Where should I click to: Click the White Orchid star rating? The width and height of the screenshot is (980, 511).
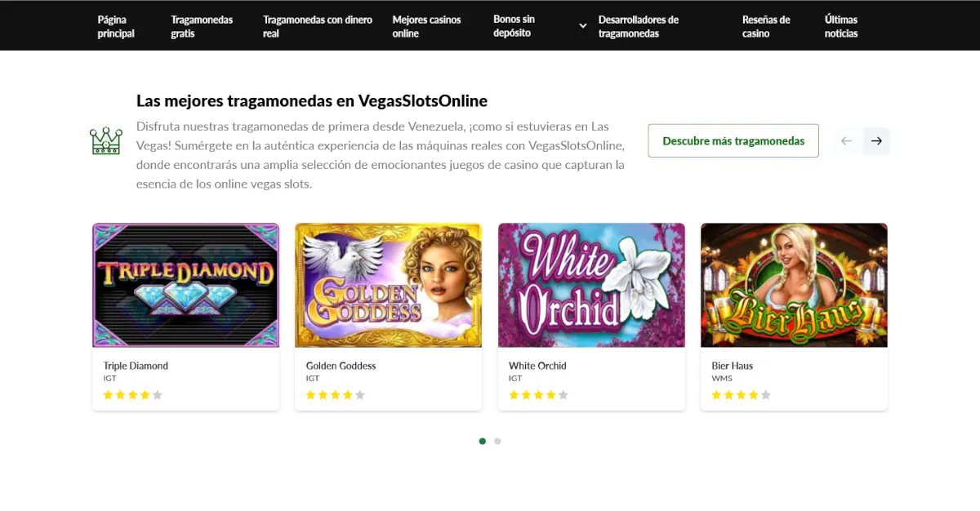(x=538, y=395)
